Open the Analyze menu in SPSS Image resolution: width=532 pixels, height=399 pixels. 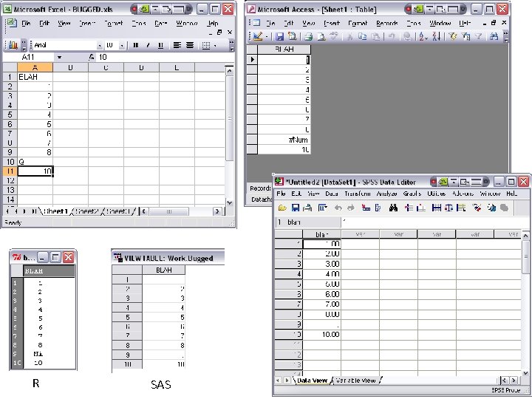point(386,194)
